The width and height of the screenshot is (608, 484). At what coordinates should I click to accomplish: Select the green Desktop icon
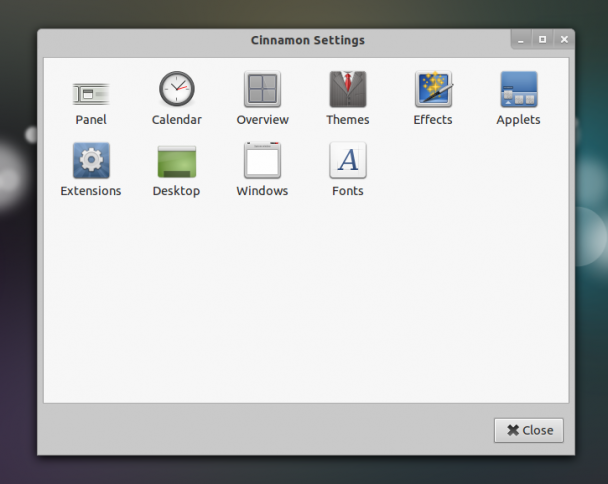coord(177,161)
